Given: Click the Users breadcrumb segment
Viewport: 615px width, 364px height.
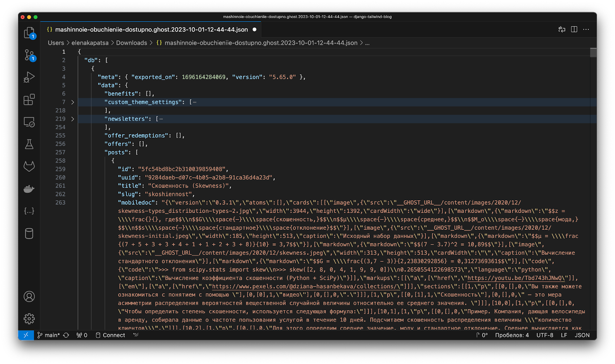Looking at the screenshot, I should (56, 43).
